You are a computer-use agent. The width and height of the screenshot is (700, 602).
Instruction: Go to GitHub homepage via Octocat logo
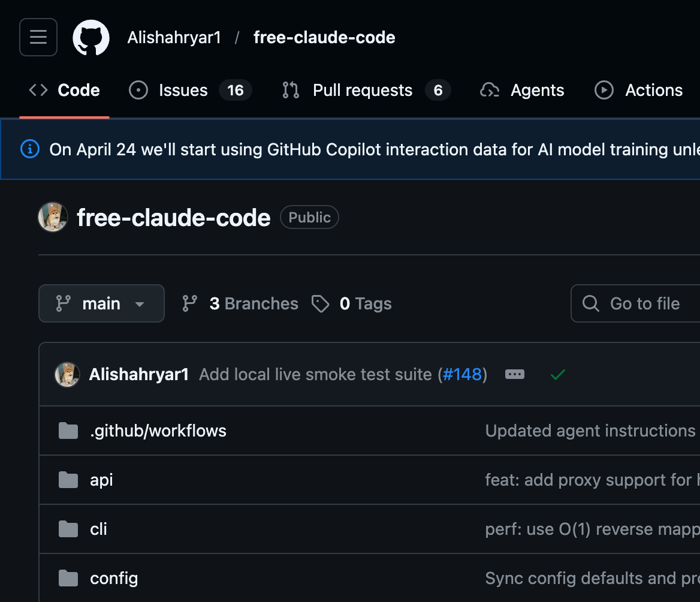(x=91, y=37)
